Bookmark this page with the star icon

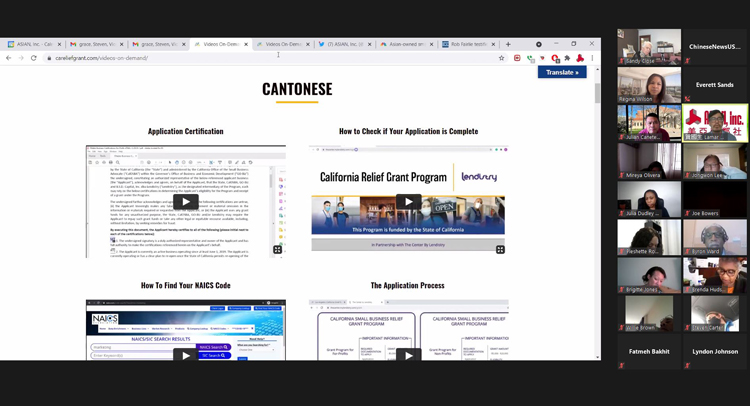(501, 58)
